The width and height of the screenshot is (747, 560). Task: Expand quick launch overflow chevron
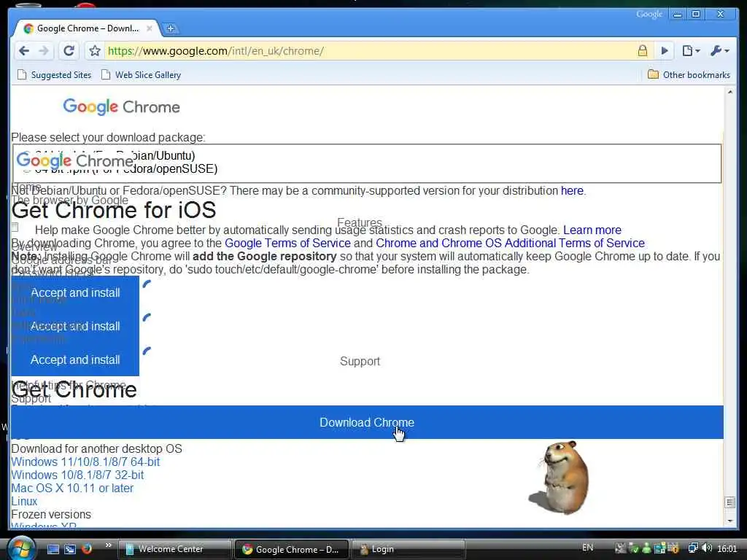coord(108,545)
